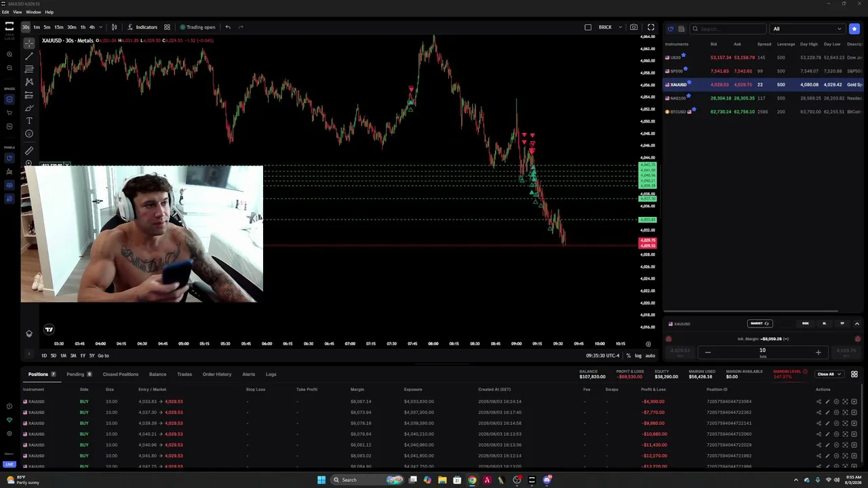
Task: Open the Go to date selector
Action: coord(103,356)
